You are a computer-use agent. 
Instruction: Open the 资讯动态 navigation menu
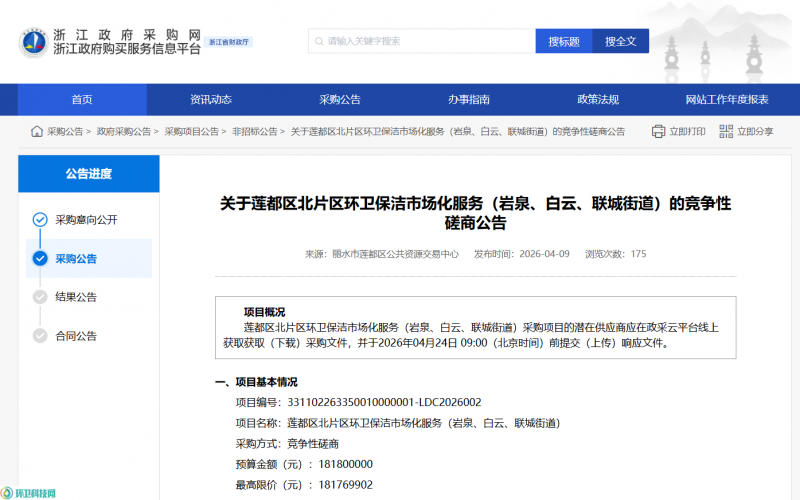211,99
